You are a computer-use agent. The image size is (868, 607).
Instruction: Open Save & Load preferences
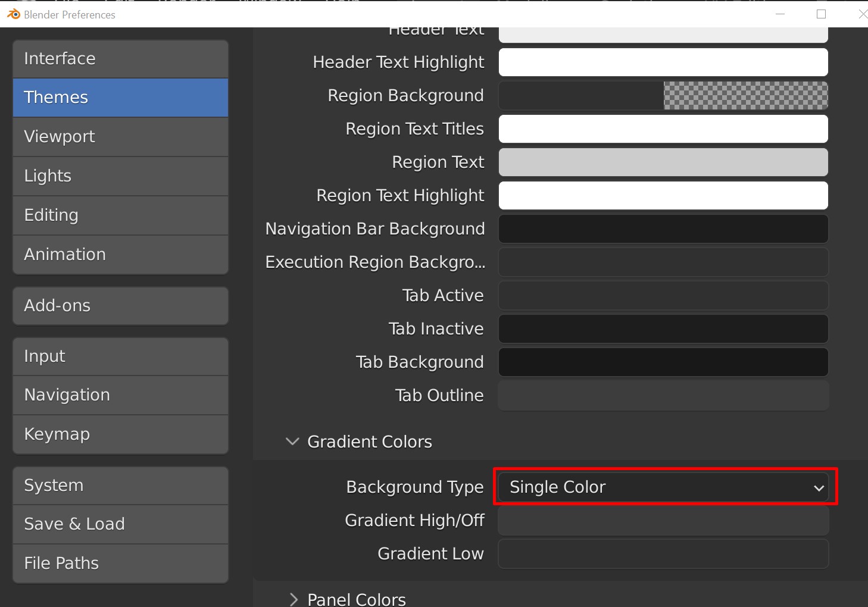[x=120, y=524]
